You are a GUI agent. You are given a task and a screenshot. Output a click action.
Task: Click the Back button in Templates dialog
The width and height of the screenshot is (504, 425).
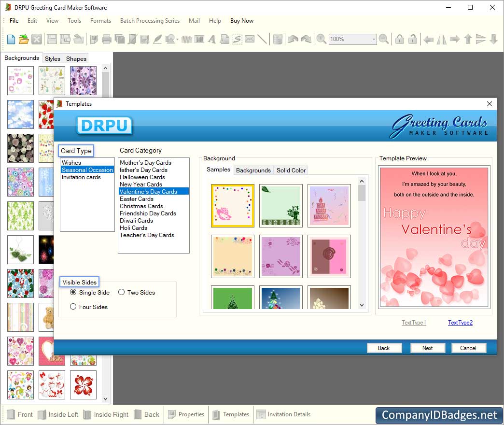point(384,348)
